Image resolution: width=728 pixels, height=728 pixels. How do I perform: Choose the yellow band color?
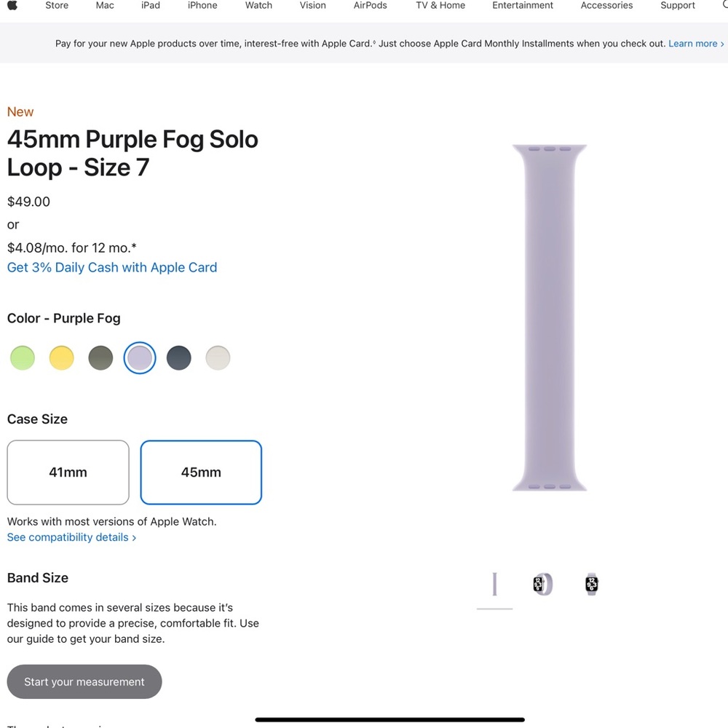tap(61, 357)
